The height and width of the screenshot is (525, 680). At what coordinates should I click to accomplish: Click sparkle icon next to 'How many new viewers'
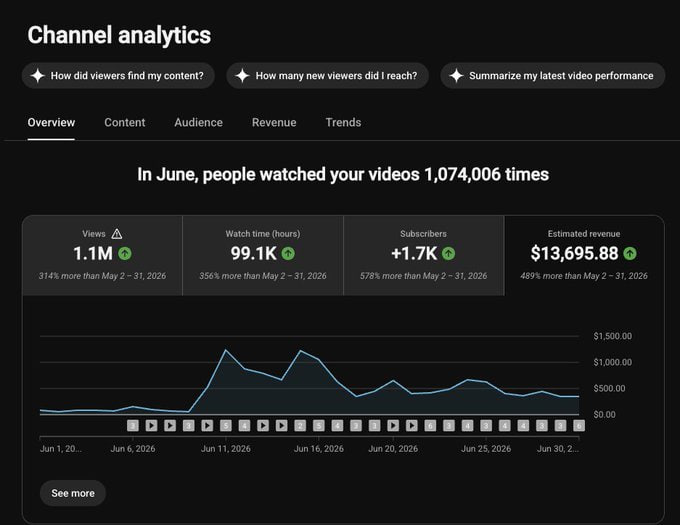(242, 75)
